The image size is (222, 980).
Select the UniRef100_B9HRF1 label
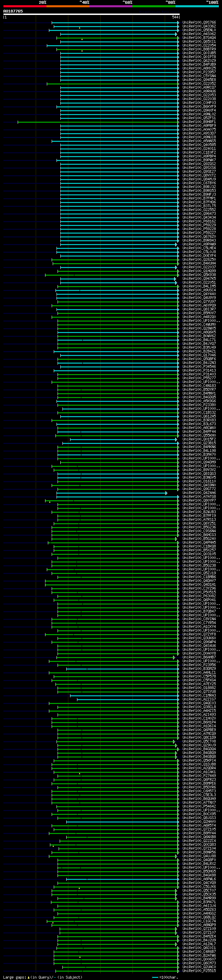(199, 122)
